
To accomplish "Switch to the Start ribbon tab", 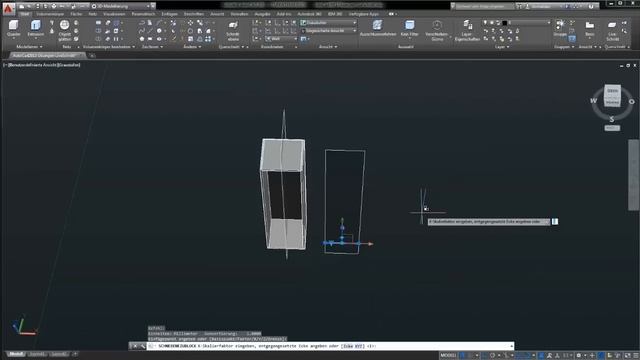I will pyautogui.click(x=25, y=14).
